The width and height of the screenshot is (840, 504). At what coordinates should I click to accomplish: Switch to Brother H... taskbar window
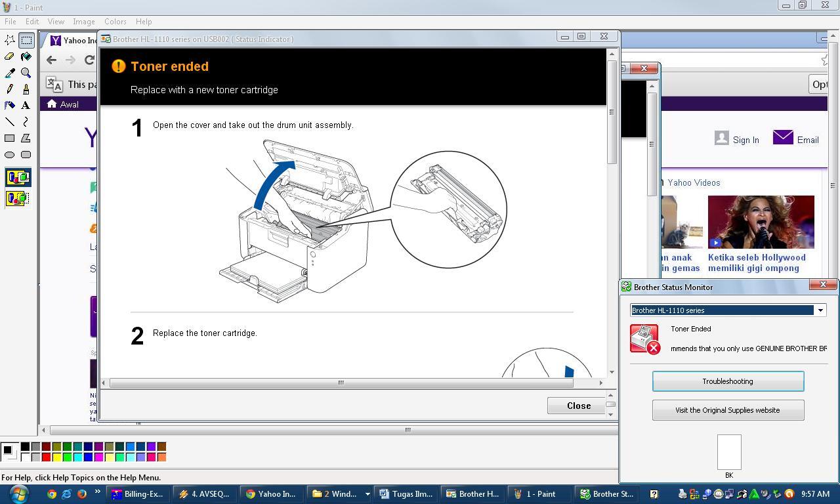(474, 494)
